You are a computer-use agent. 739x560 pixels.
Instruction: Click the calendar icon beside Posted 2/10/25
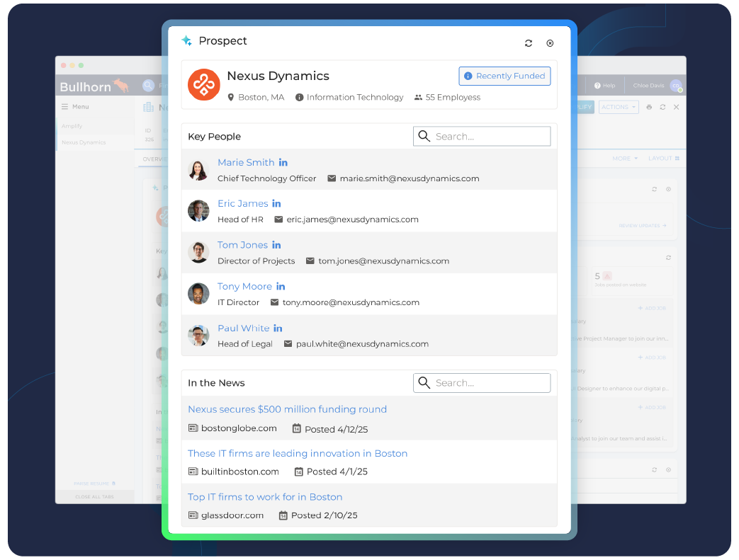(283, 515)
